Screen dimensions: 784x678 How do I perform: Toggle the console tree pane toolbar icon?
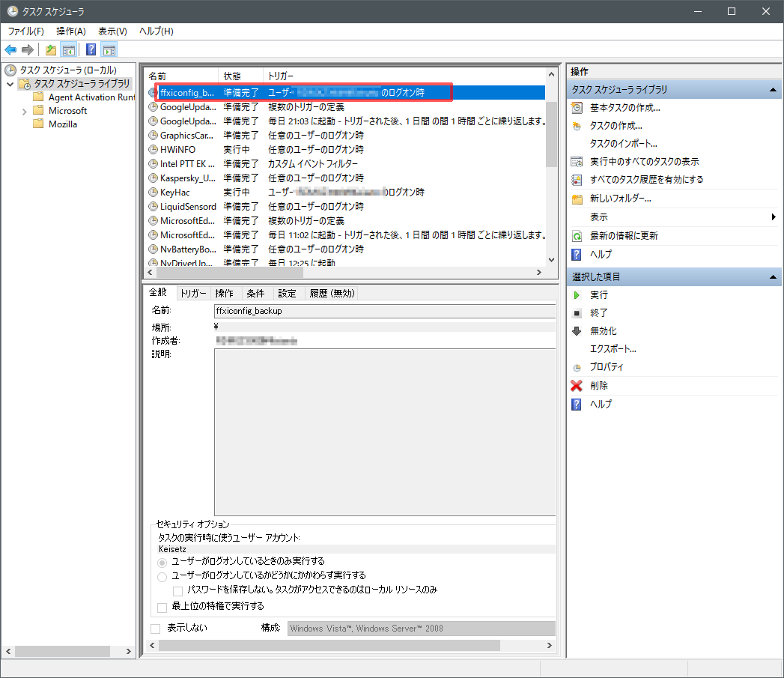click(x=68, y=49)
